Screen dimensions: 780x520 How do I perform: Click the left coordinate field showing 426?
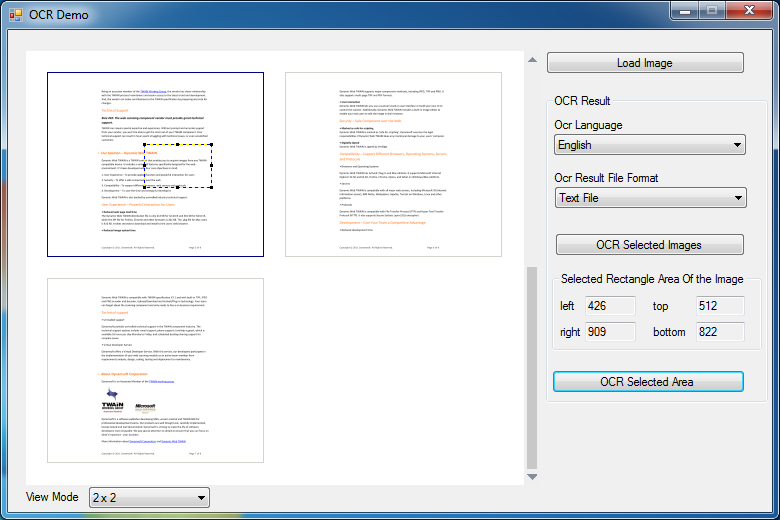(x=611, y=306)
